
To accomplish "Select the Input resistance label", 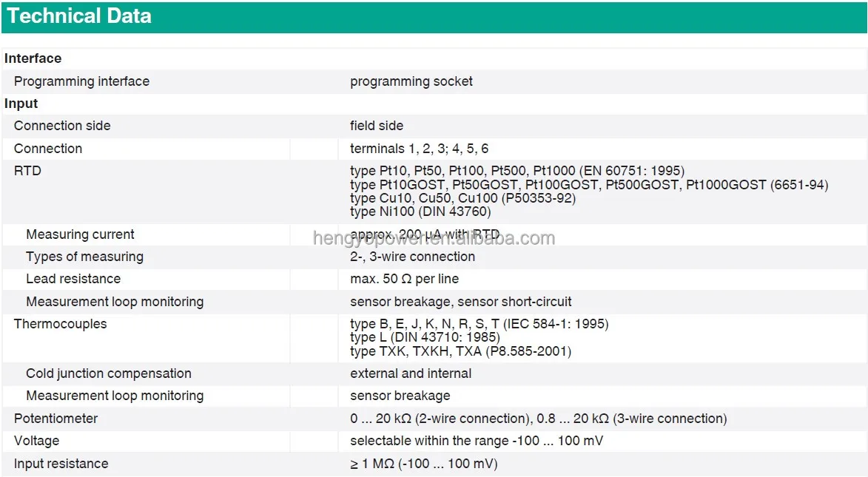I will click(61, 464).
